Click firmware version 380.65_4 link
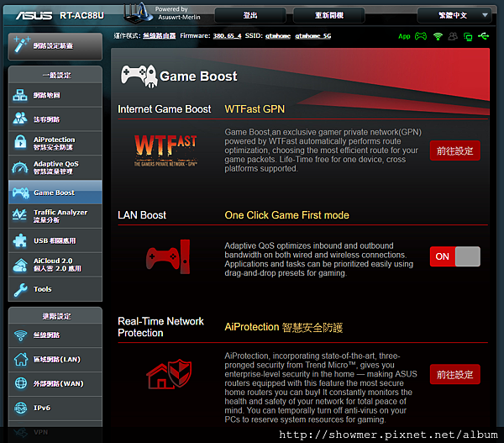The height and width of the screenshot is (443, 504). pyautogui.click(x=227, y=35)
